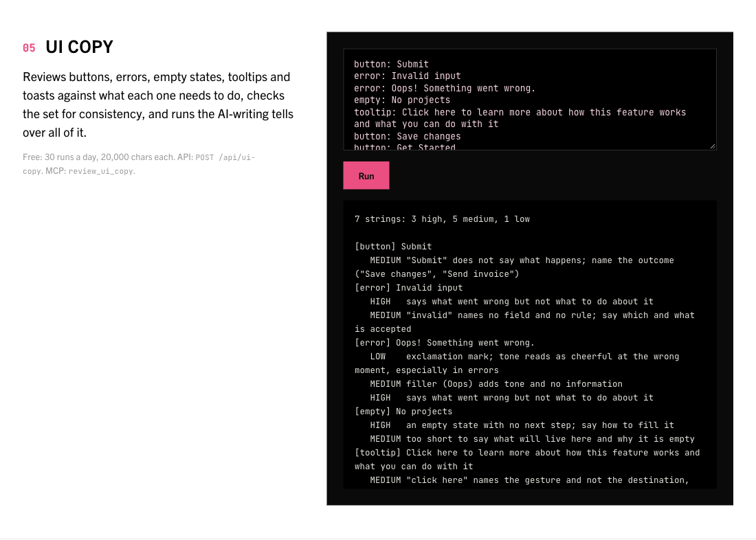Click the "tooltip: Click here to learn more" input line
The width and height of the screenshot is (756, 540).
520,118
